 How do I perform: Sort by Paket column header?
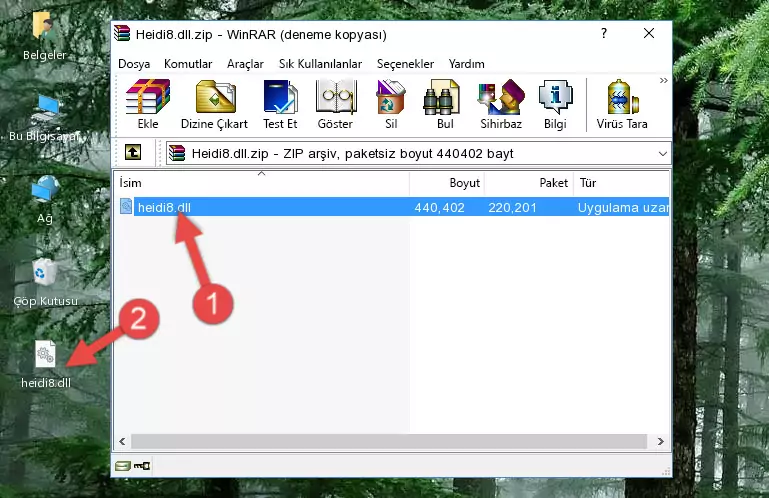[x=529, y=183]
